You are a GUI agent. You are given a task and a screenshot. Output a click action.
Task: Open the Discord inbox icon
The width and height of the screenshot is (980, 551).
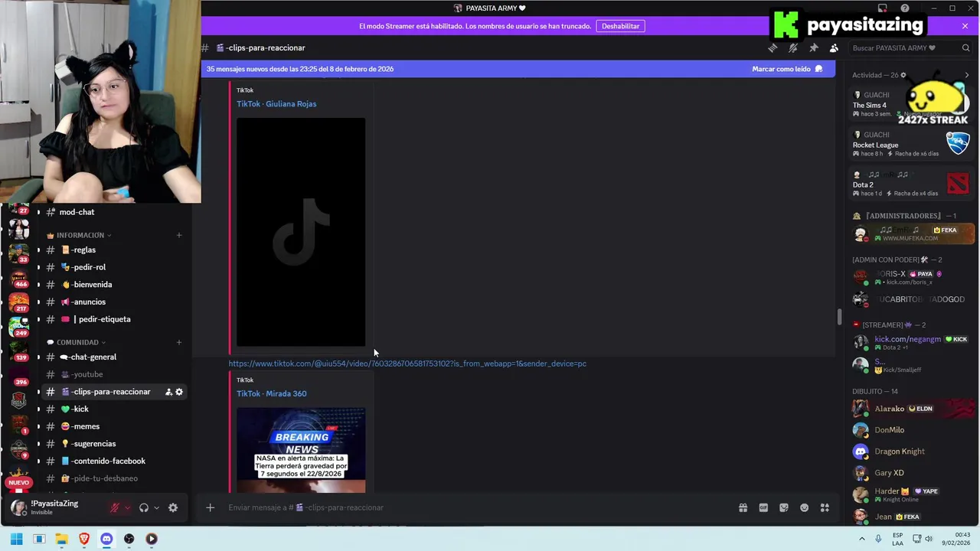pos(883,8)
